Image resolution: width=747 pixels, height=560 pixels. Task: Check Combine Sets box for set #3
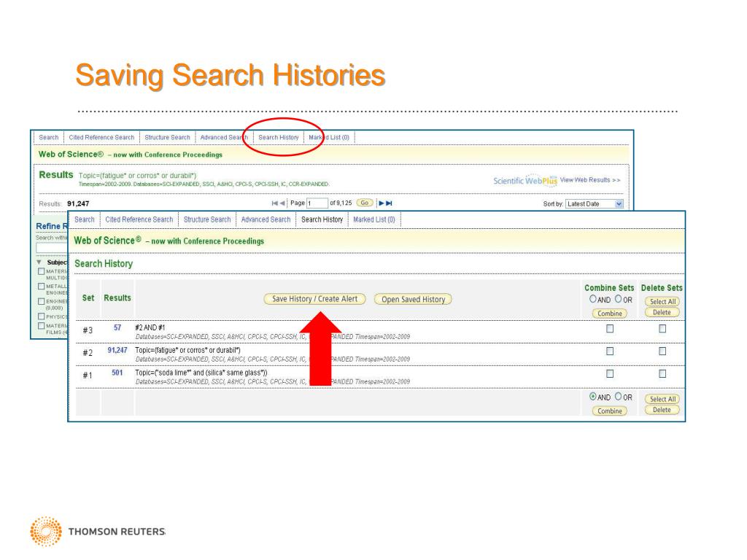tap(610, 329)
